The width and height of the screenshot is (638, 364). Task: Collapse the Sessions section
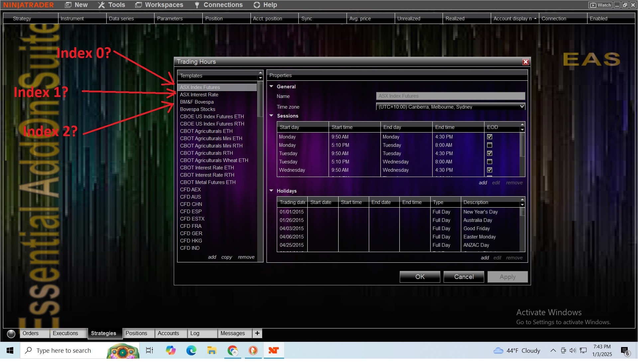coord(271,116)
